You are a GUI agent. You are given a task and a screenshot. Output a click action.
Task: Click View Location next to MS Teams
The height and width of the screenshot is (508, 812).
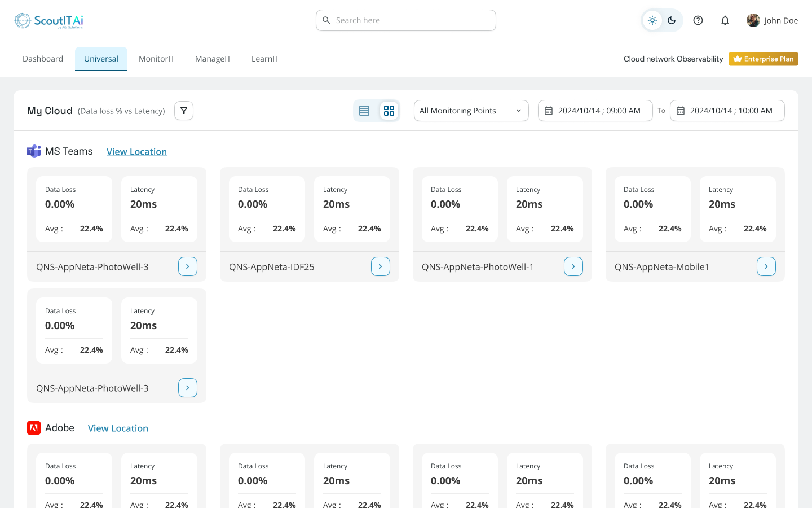(136, 151)
